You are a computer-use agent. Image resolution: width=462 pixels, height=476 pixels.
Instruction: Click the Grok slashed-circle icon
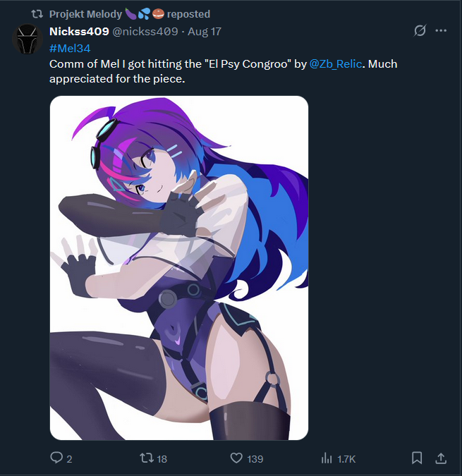pos(420,30)
